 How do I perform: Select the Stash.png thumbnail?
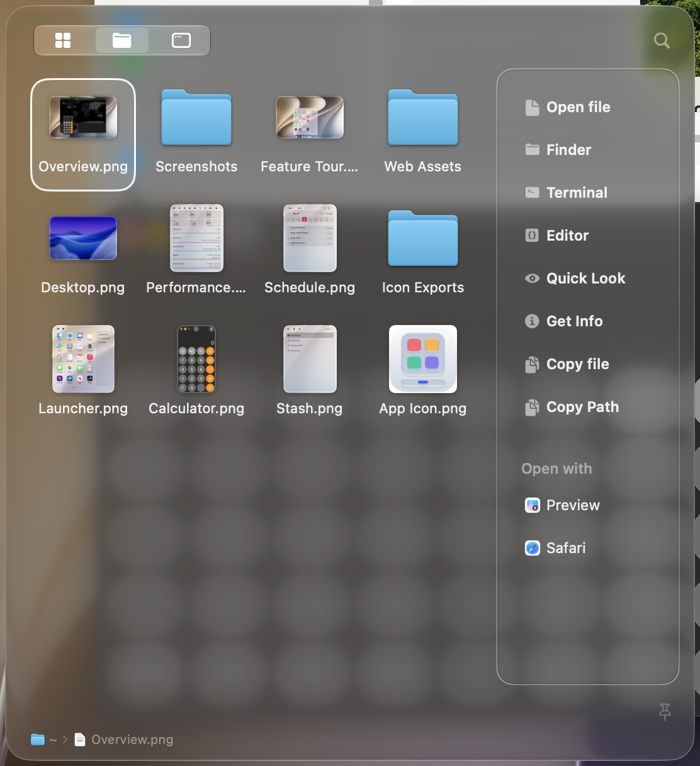click(x=310, y=359)
